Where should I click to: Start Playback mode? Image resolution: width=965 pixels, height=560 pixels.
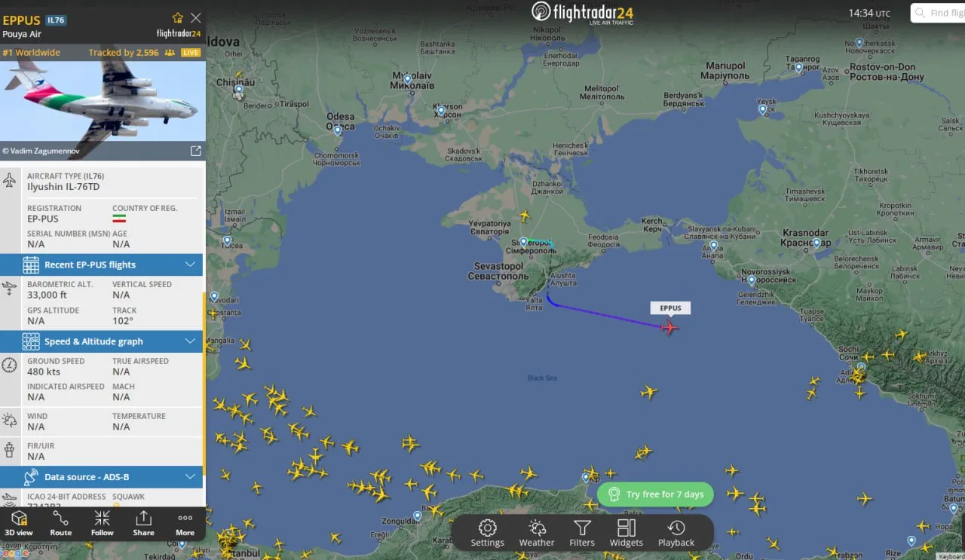[x=676, y=533]
